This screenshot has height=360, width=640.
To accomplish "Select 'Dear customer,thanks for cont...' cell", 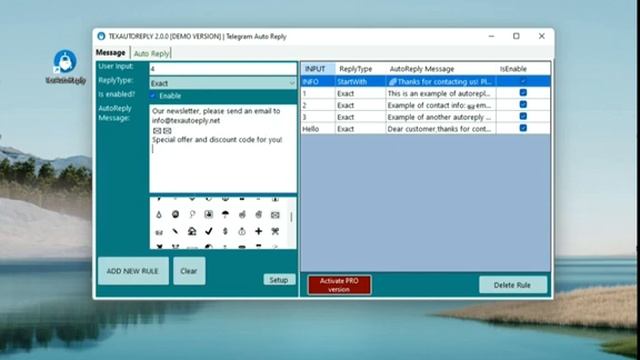I will point(441,129).
